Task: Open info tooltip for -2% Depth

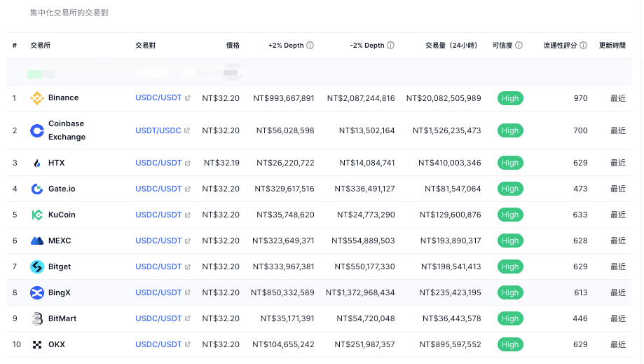Action: point(390,45)
